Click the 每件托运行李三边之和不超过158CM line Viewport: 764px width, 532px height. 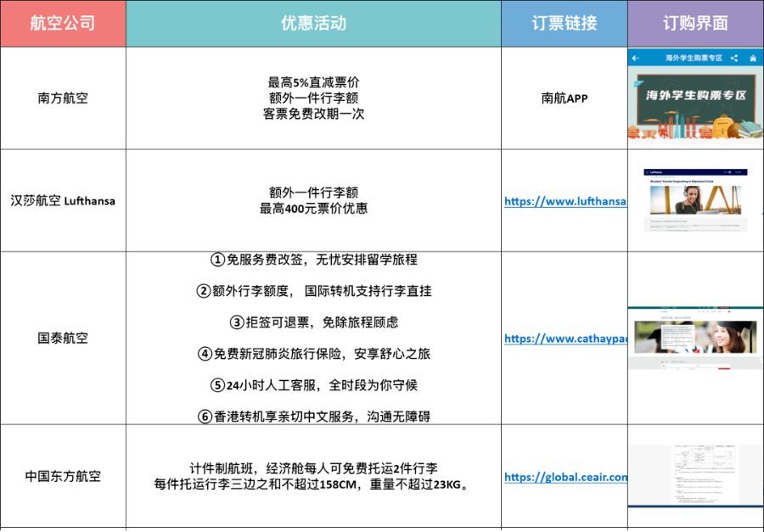(x=312, y=484)
